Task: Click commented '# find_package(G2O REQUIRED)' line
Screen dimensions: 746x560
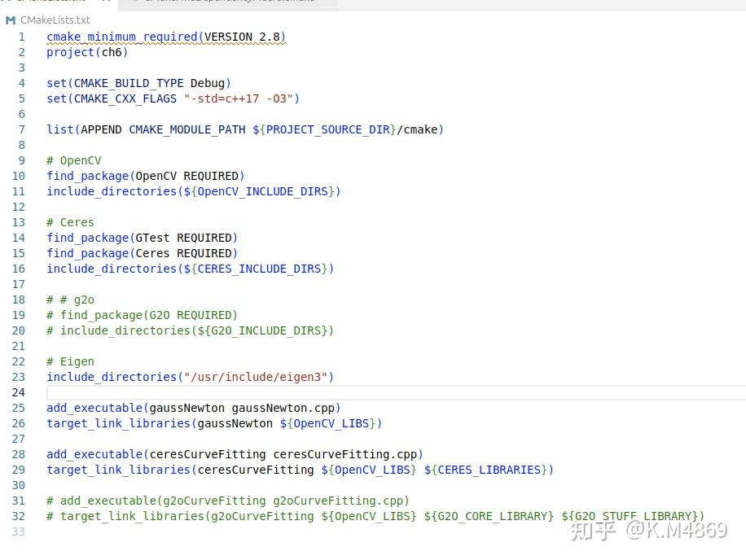Action: [143, 315]
